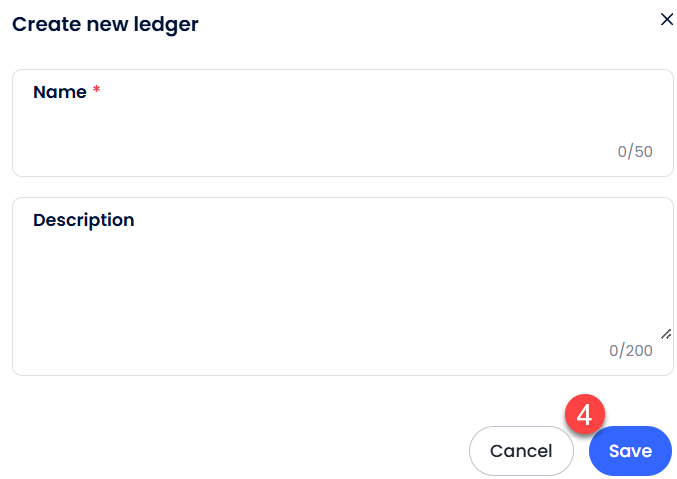
Task: Click the Description label
Action: point(84,220)
